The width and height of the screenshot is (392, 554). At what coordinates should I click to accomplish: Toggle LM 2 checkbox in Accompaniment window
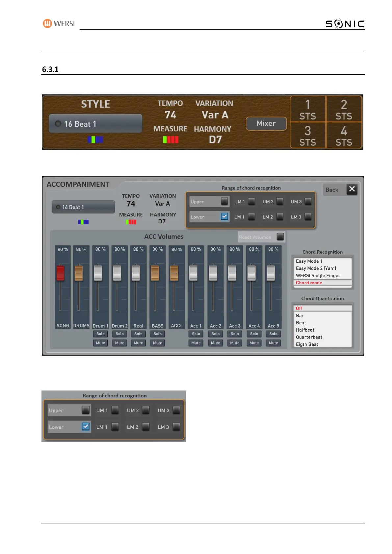(280, 216)
